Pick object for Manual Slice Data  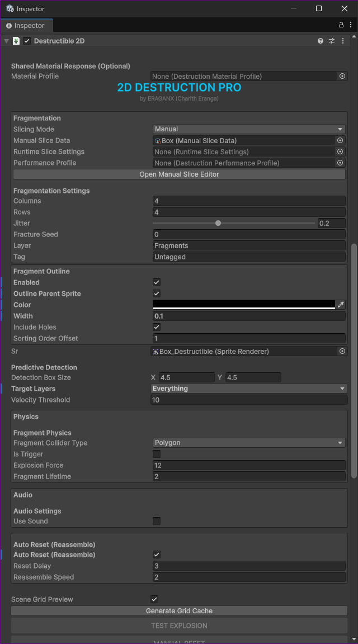[x=340, y=140]
